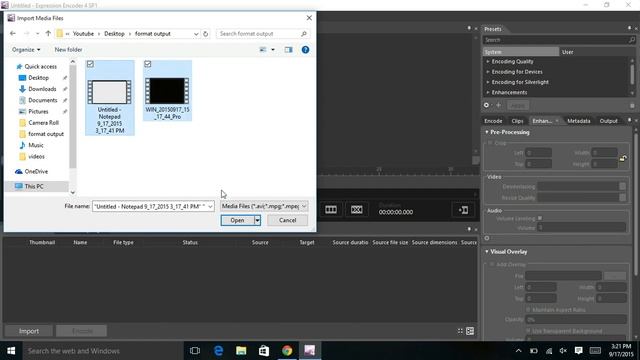Click the add-clip icon right of timecode
Screen dimensions: 640x360
(463, 210)
